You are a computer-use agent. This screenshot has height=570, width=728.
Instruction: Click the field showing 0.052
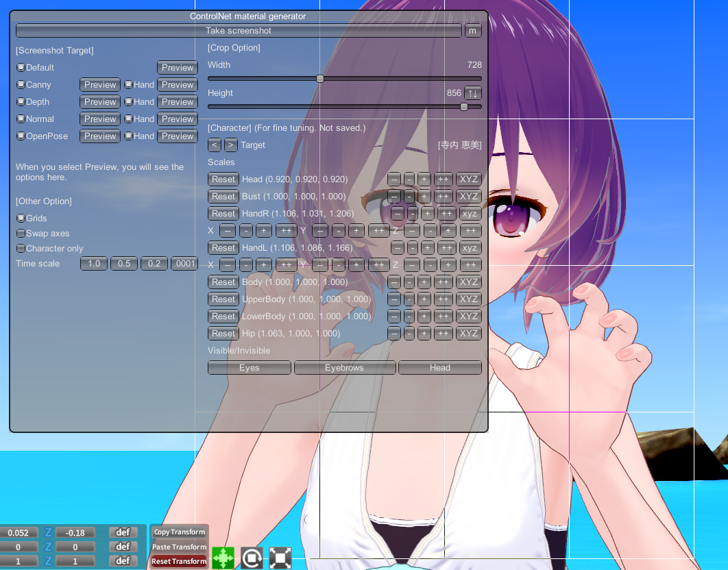[18, 533]
